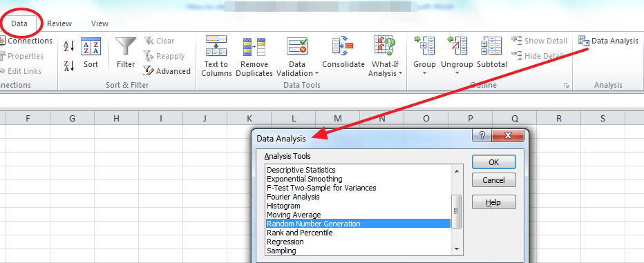Click Analysis Tools list scroll down arrow

tap(456, 249)
